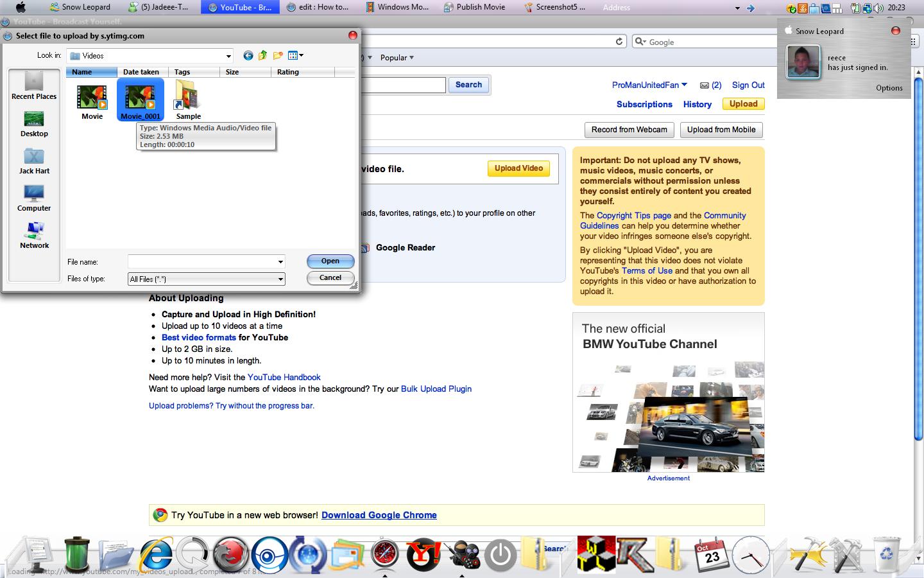Open Recent Places in sidebar
The image size is (924, 578).
pyautogui.click(x=34, y=85)
